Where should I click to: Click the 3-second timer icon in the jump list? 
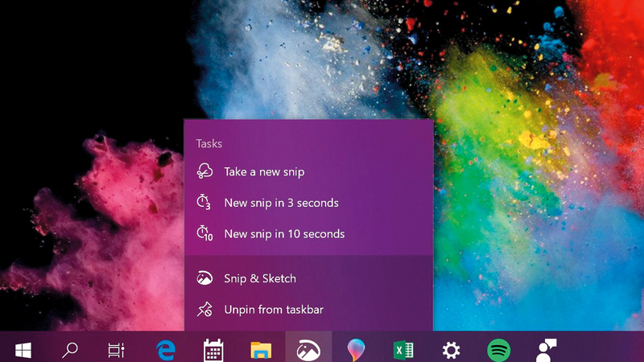[x=204, y=203]
